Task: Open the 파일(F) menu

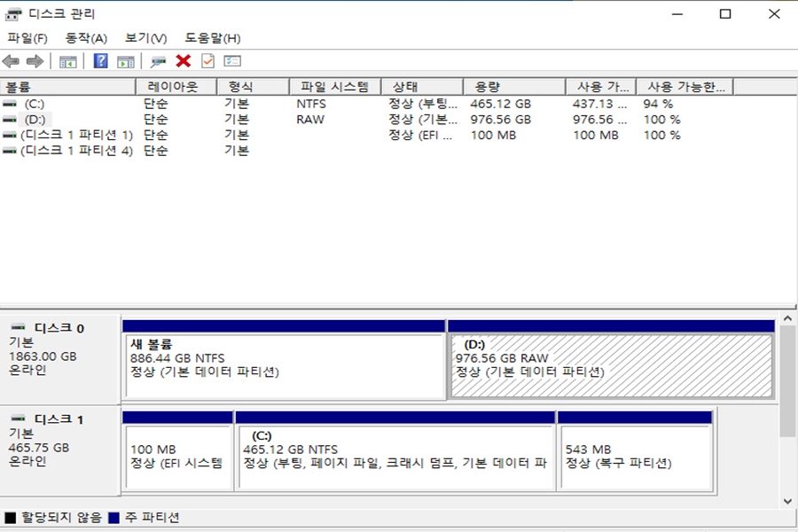Action: tap(27, 38)
